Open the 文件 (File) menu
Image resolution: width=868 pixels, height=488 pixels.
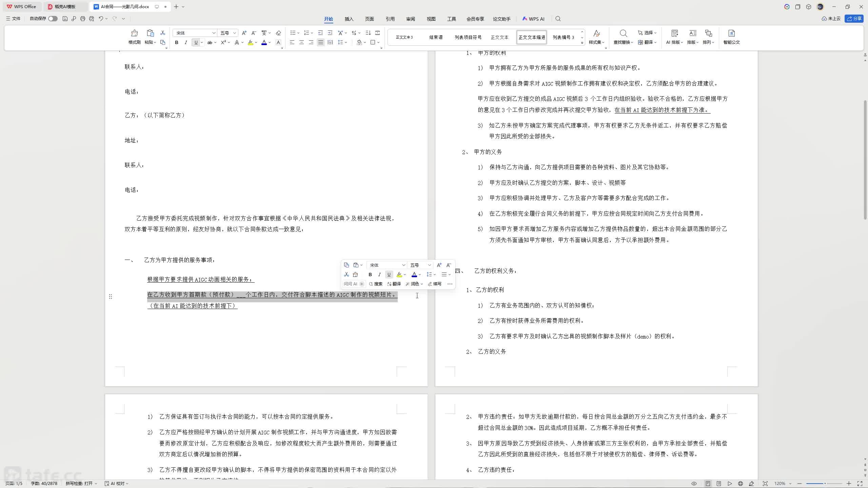pos(13,19)
